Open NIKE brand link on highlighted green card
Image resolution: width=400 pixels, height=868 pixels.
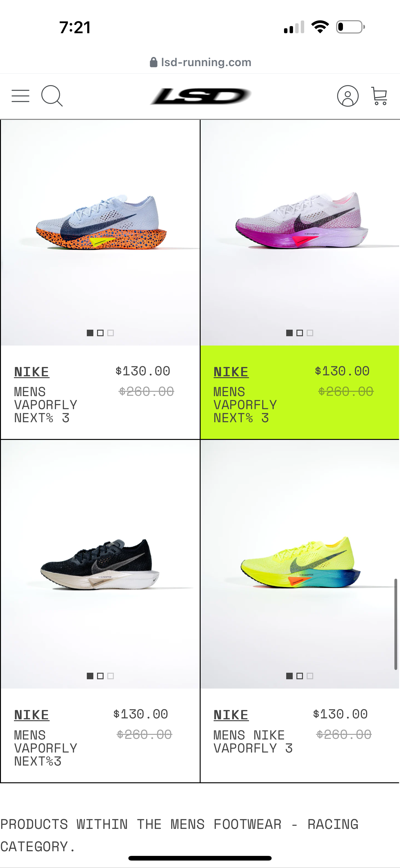tap(231, 372)
